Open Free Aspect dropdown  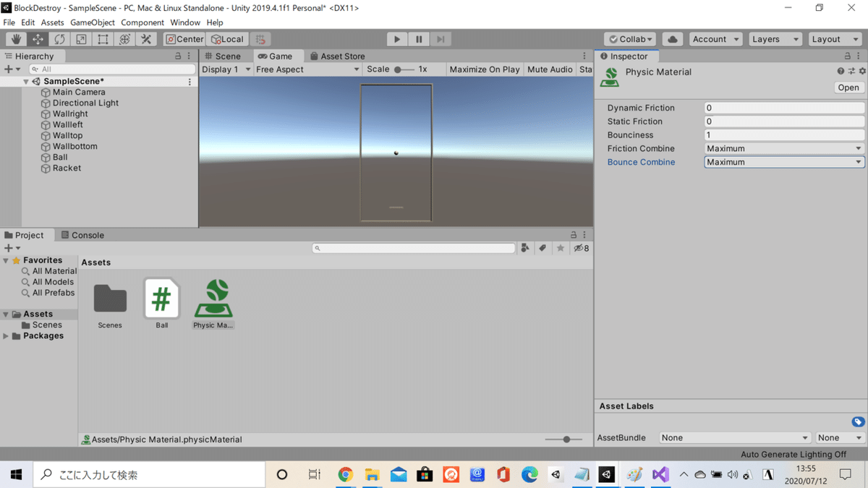[307, 69]
